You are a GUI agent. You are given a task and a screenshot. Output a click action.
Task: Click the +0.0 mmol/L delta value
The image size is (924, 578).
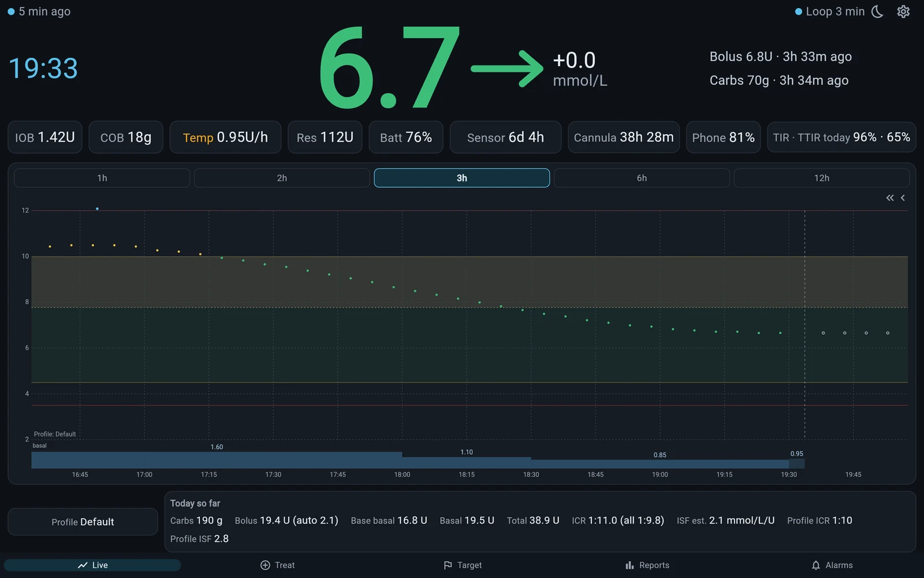pos(580,69)
